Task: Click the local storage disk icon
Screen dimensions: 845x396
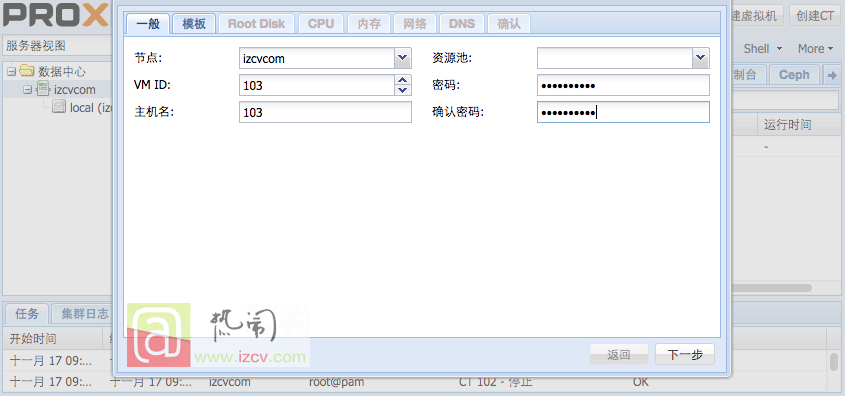Action: (x=59, y=107)
